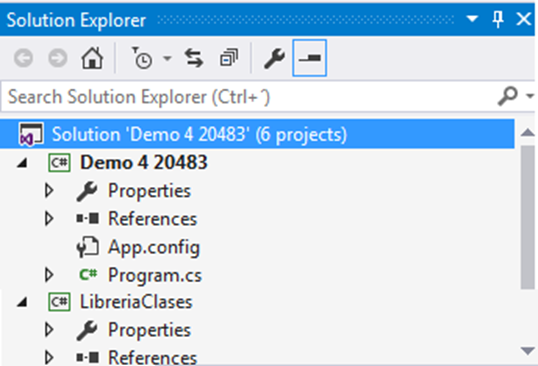Click C# project icon beside LibreriaClases
Image resolution: width=538 pixels, height=366 pixels.
(59, 302)
